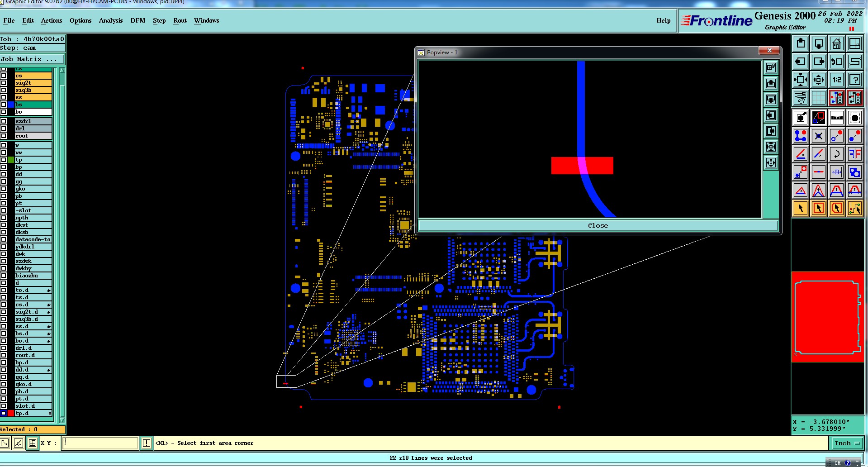The image size is (868, 467).
Task: Select the biaozhu layer row
Action: click(33, 276)
